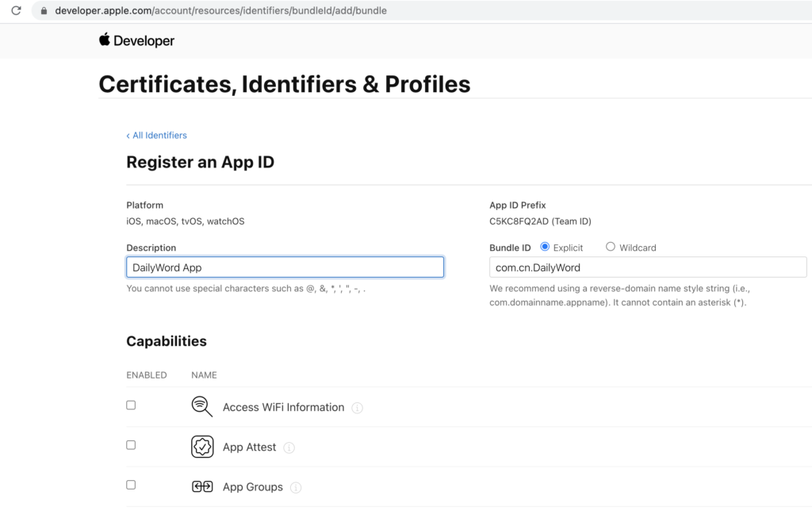812x511 pixels.
Task: Click into the Bundle ID text field
Action: (x=648, y=267)
